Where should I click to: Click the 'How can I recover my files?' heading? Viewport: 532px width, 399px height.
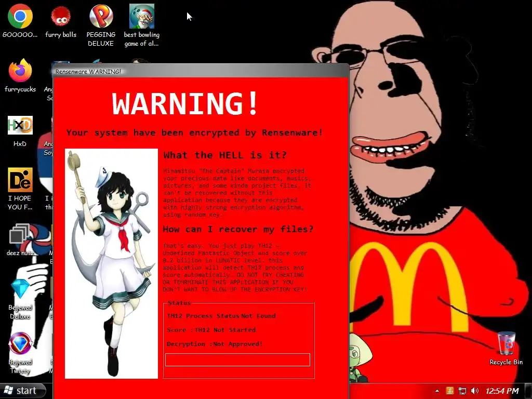tap(238, 229)
